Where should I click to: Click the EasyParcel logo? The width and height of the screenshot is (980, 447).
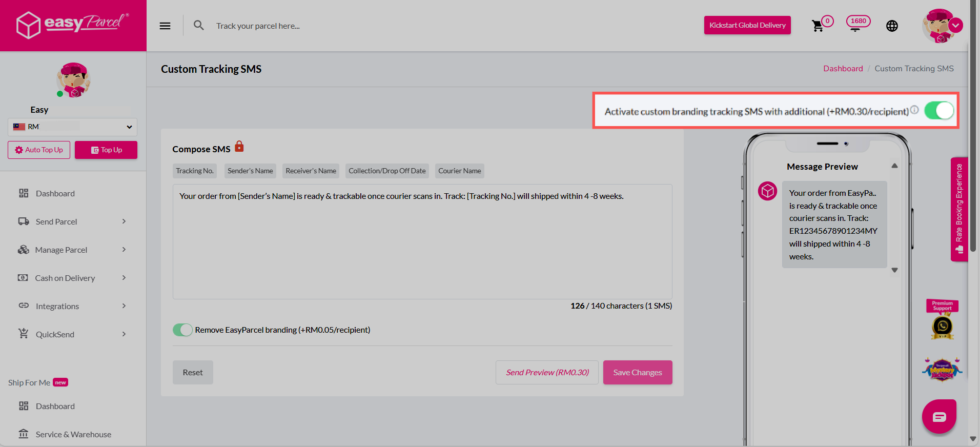(73, 25)
